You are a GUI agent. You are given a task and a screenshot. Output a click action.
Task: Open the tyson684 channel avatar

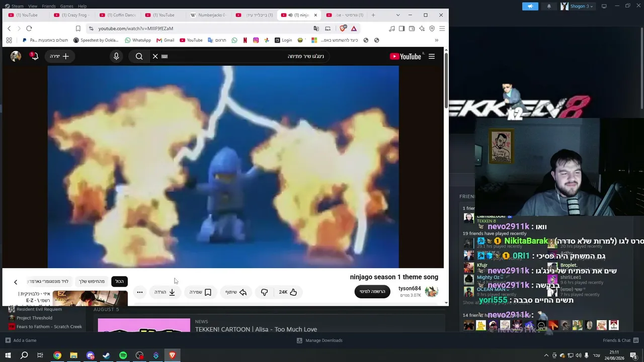tap(432, 292)
